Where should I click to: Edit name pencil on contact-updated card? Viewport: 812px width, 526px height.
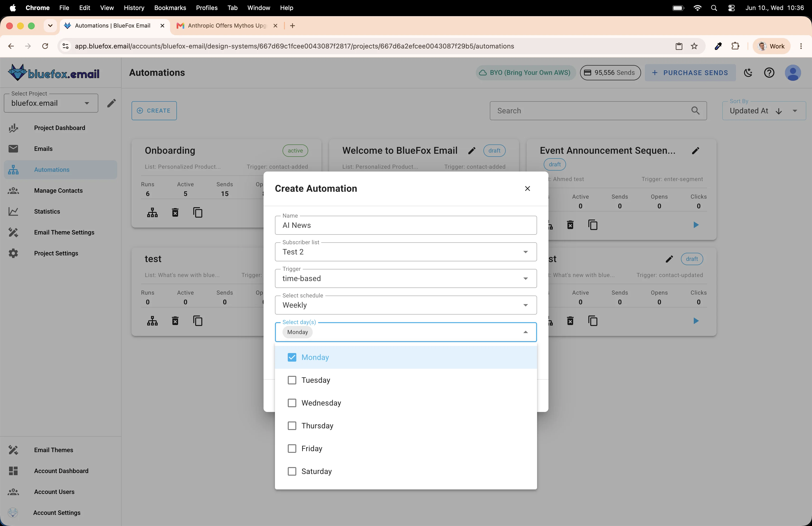tap(669, 259)
